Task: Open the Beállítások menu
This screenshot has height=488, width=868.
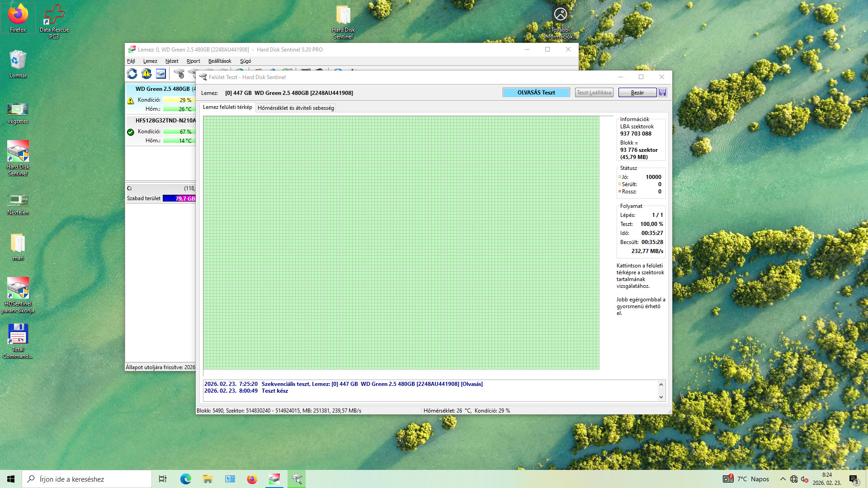Action: click(219, 61)
